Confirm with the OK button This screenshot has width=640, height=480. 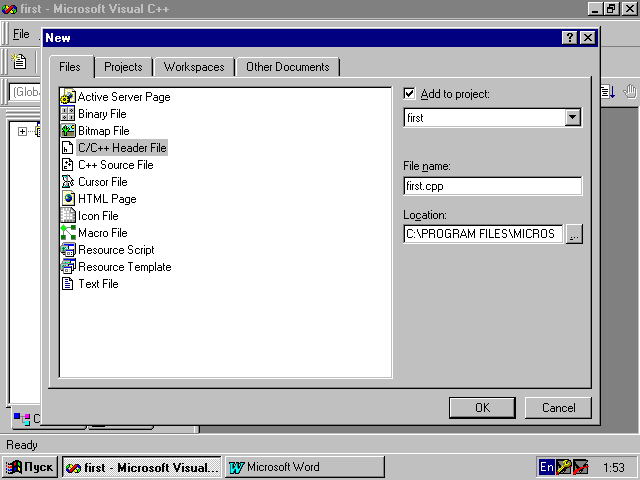pos(482,407)
